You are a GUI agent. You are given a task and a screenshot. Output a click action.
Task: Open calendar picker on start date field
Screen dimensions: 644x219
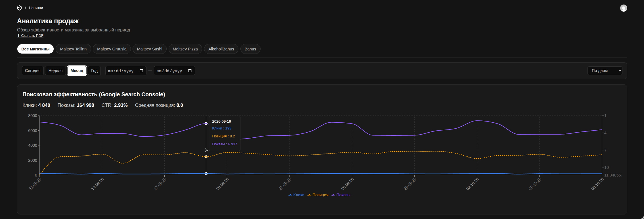point(141,71)
